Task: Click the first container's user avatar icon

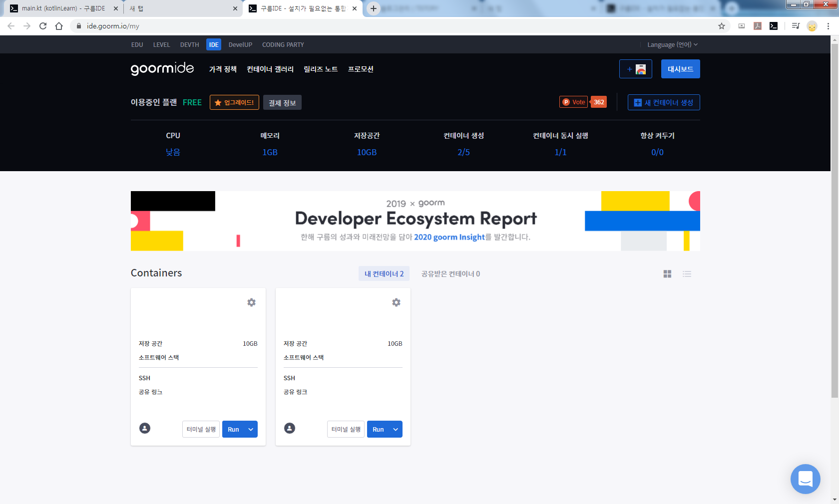Action: click(x=145, y=428)
